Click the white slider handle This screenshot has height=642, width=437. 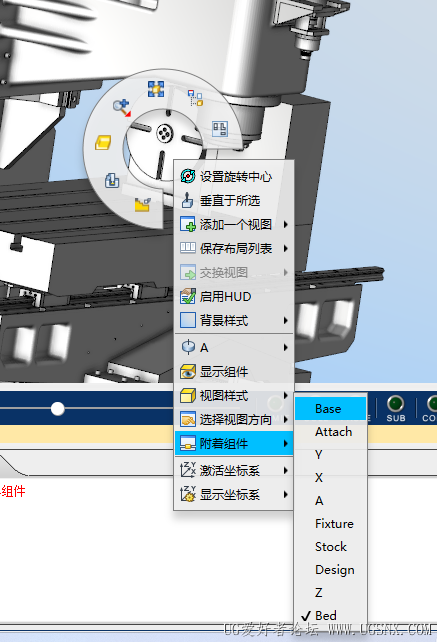click(58, 408)
